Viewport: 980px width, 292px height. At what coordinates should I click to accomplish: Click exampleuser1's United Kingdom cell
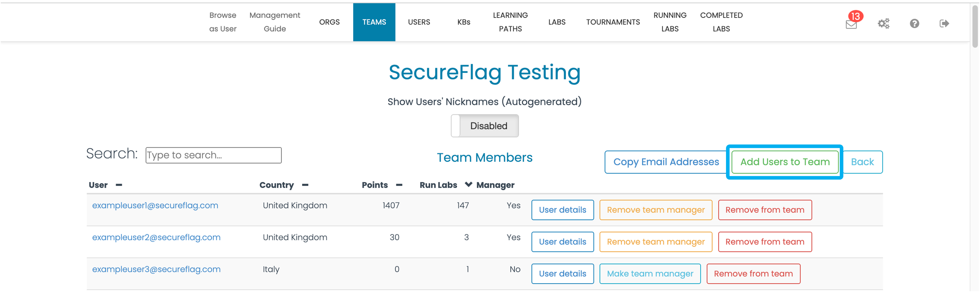295,206
